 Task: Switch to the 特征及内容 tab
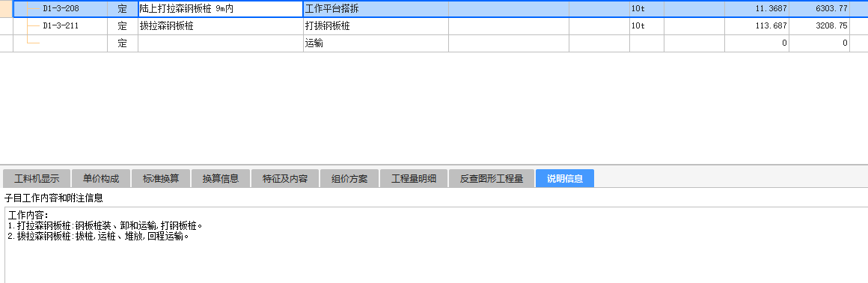click(x=285, y=178)
